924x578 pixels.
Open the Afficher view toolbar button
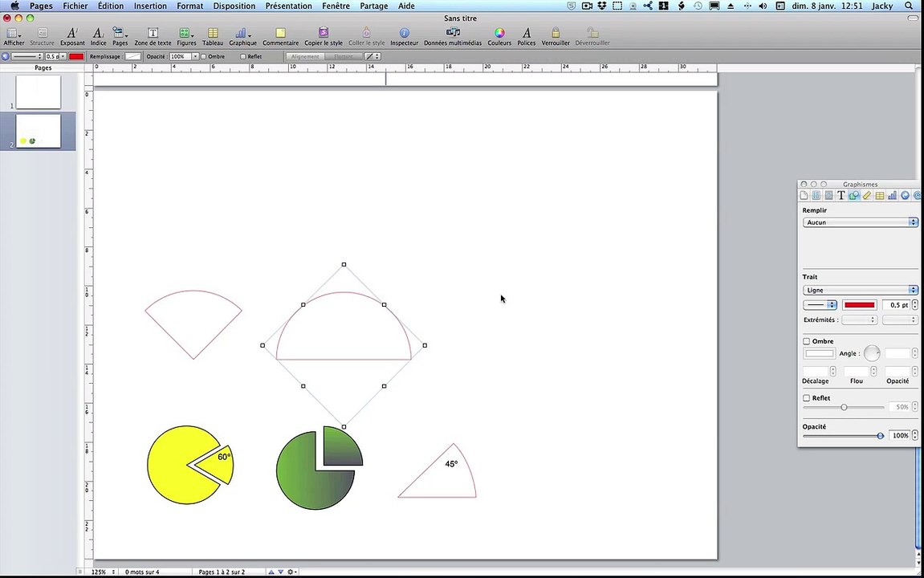pos(14,36)
